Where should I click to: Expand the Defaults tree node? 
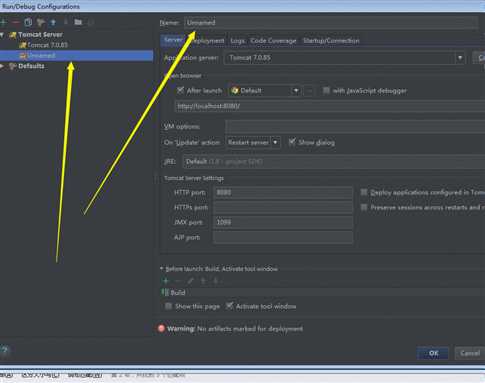pyautogui.click(x=2, y=66)
